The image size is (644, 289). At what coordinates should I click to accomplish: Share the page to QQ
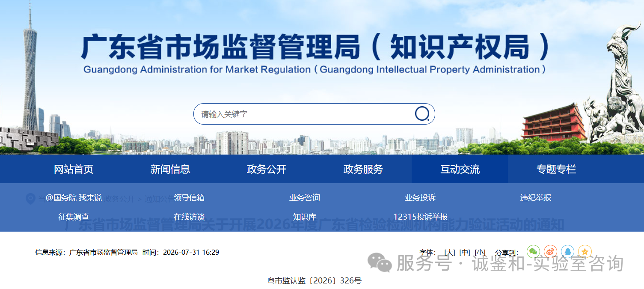[568, 252]
